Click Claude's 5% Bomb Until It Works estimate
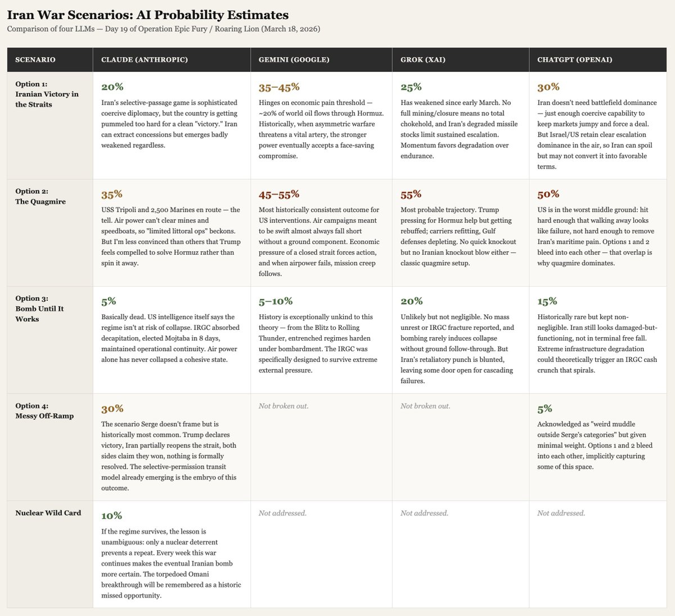 109,302
